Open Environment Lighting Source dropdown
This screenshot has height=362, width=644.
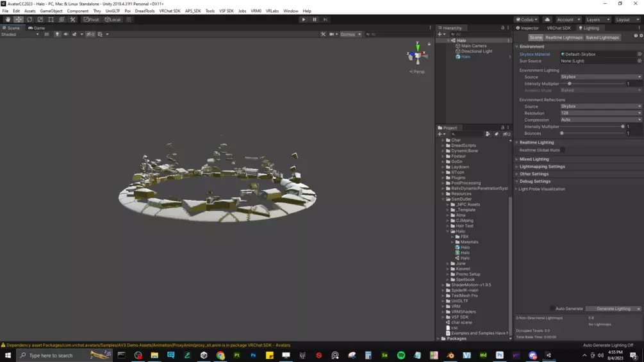tap(600, 77)
